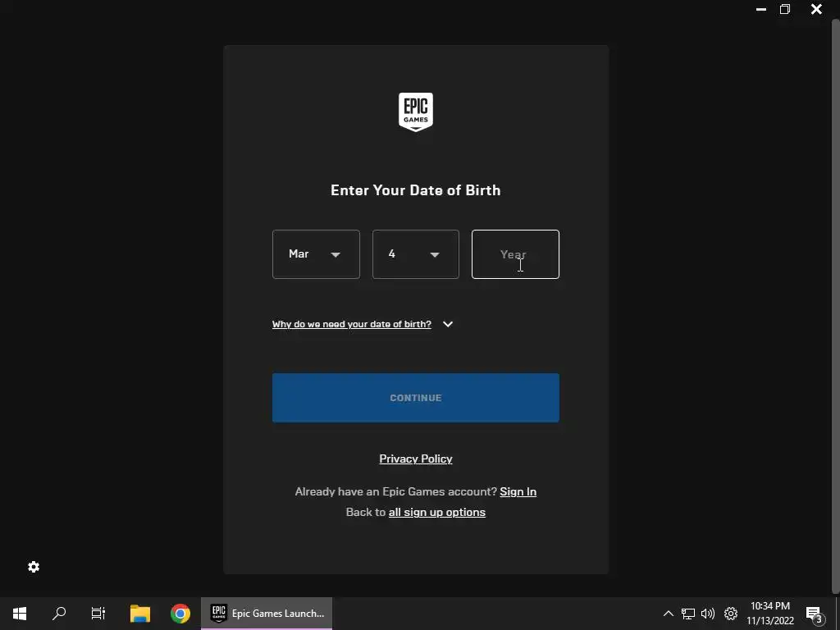
Task: Launch File Explorer from taskbar
Action: tap(139, 614)
